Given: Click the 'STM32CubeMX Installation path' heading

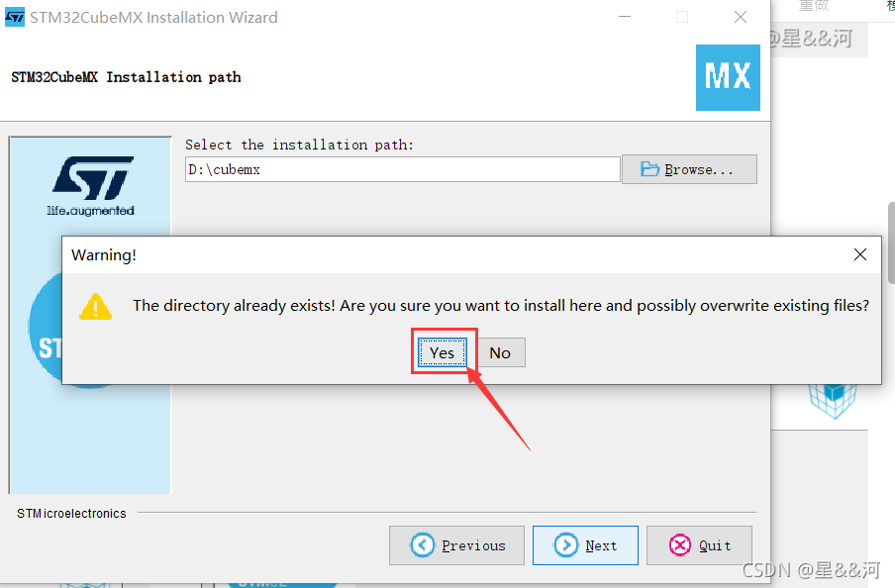Looking at the screenshot, I should [x=126, y=77].
